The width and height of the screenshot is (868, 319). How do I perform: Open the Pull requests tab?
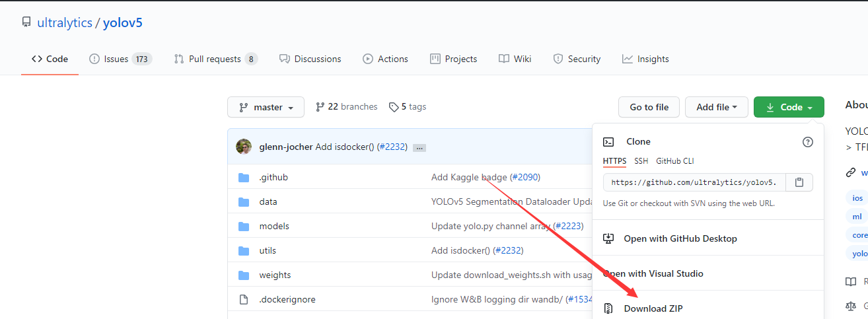[215, 59]
